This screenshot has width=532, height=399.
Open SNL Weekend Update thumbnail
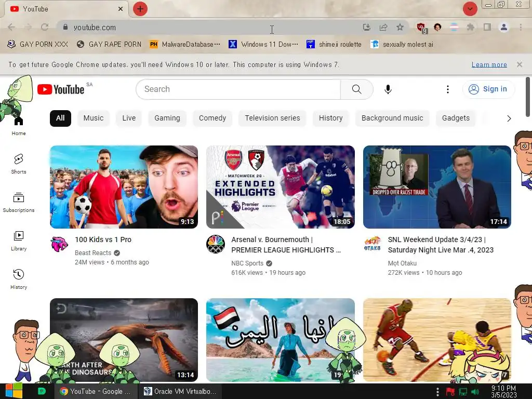pos(437,187)
